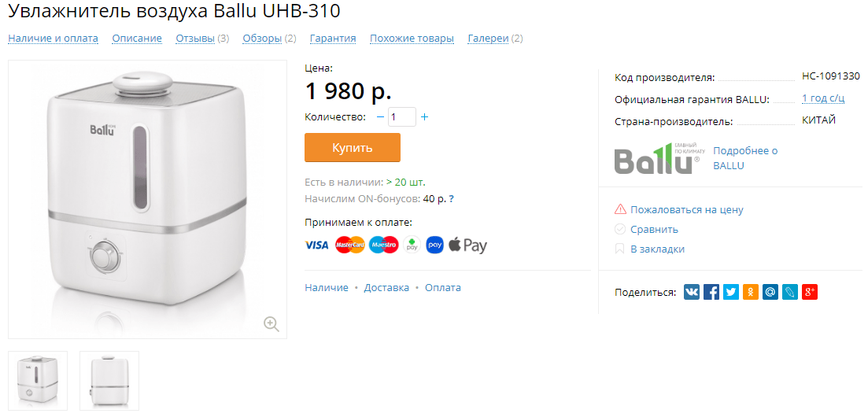
Task: Open the Гарантия tab
Action: point(333,39)
